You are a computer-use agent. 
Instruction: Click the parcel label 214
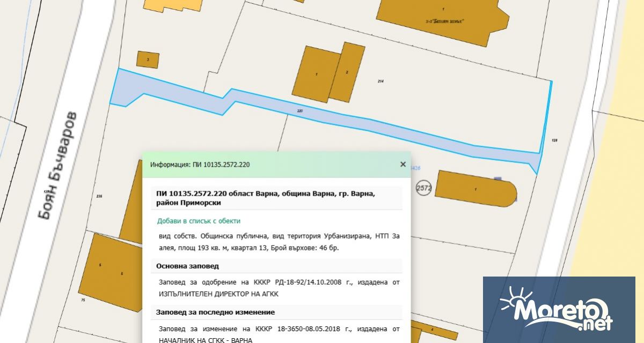(380, 81)
